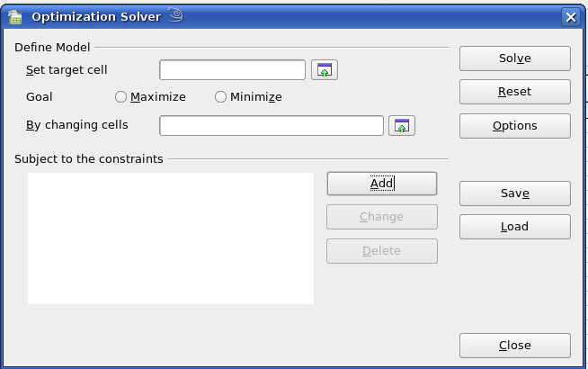Viewport: 588px width, 369px height.
Task: Click the shrink icon next to Set target cell
Action: coord(325,70)
